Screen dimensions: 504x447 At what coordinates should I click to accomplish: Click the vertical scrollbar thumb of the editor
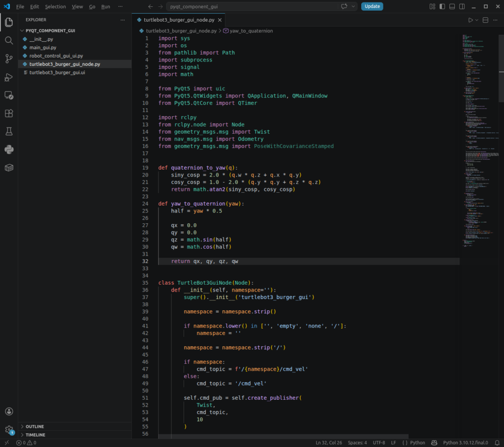(x=501, y=68)
